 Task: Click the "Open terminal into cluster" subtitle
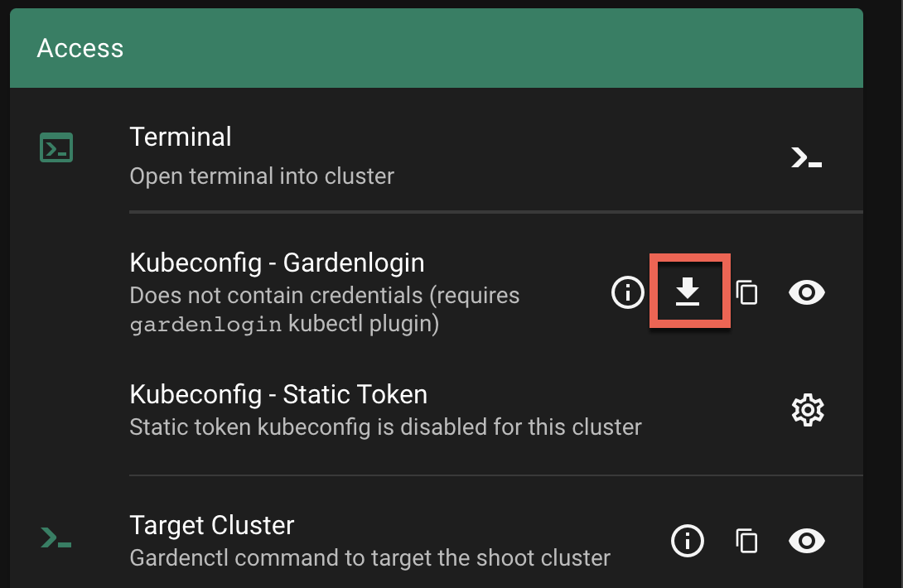coord(262,176)
